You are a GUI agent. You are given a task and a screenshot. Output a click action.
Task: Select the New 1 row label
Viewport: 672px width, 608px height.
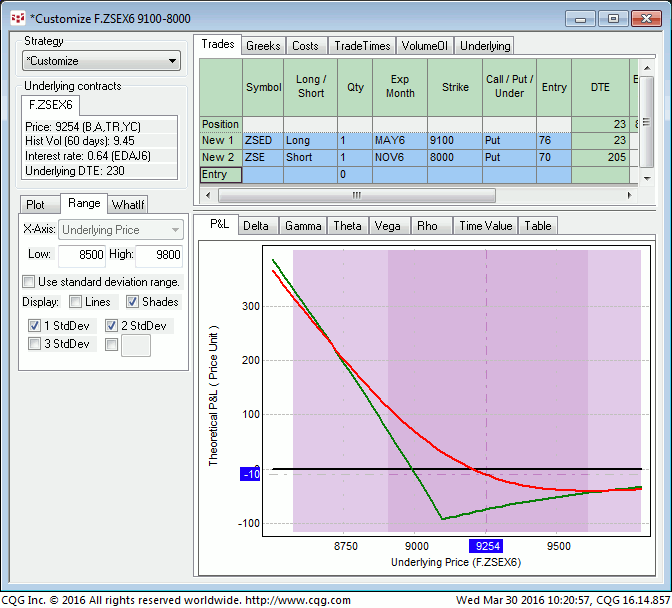(221, 141)
